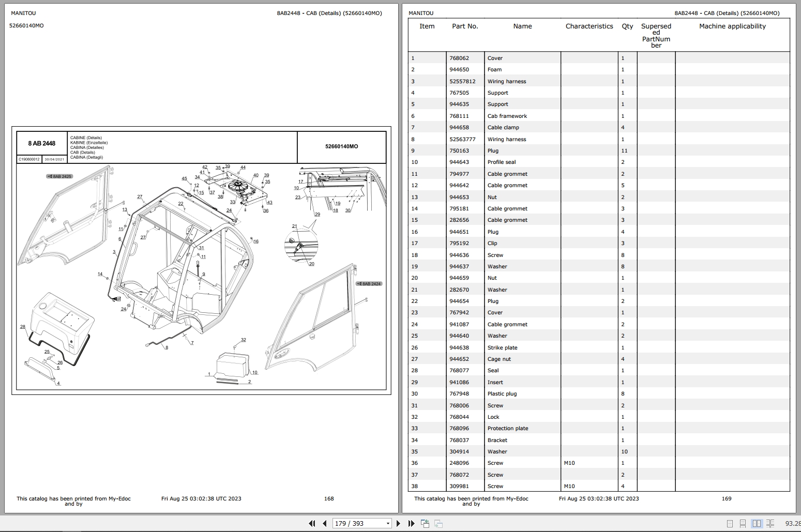Click the Wiring harness entry 52557812
The width and height of the screenshot is (801, 532).
(x=462, y=81)
